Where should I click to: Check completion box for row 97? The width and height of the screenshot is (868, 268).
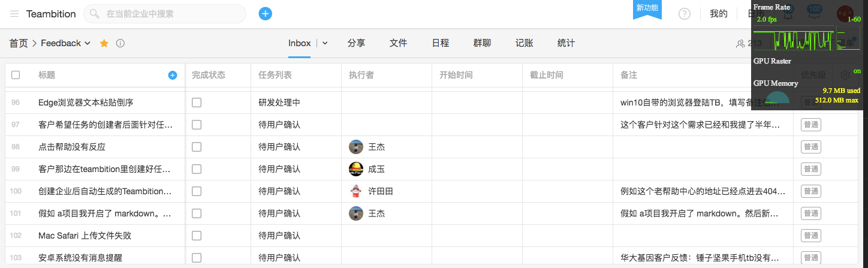(197, 125)
